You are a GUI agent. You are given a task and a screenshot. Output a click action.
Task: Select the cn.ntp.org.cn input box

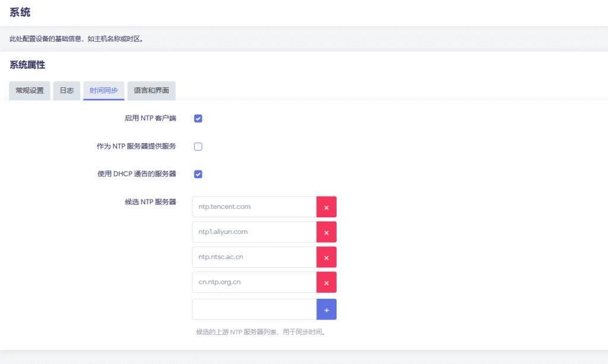tap(254, 282)
